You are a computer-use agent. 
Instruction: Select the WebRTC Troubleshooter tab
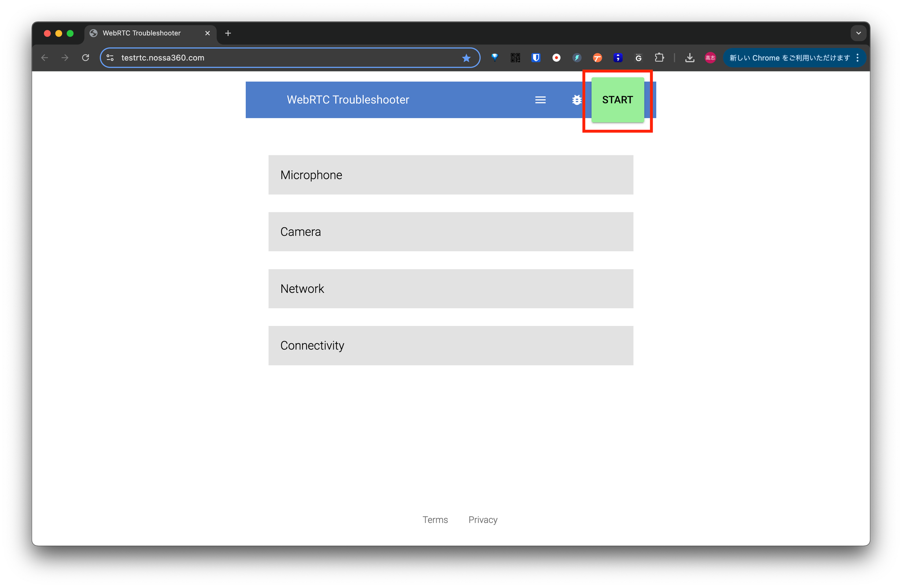150,33
